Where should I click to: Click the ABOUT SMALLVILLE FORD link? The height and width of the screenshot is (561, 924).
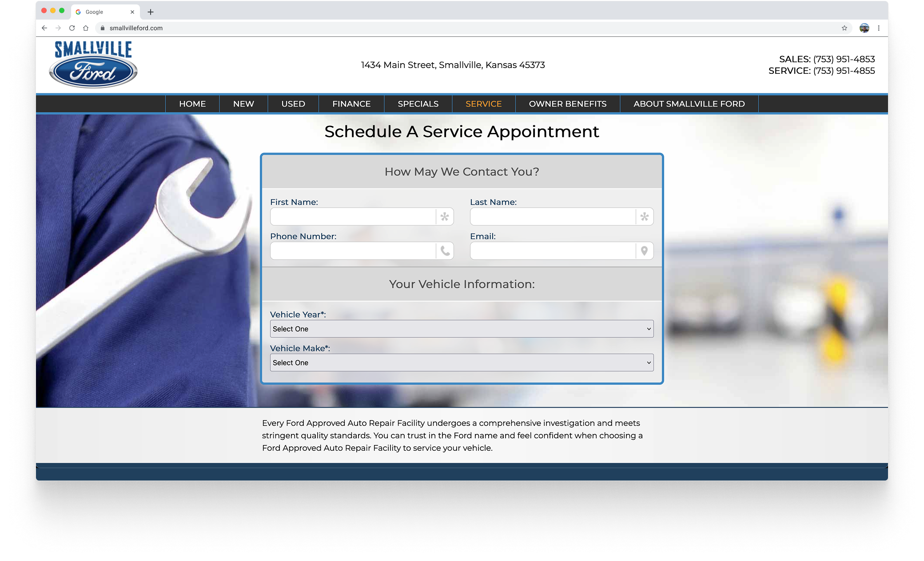[689, 104]
